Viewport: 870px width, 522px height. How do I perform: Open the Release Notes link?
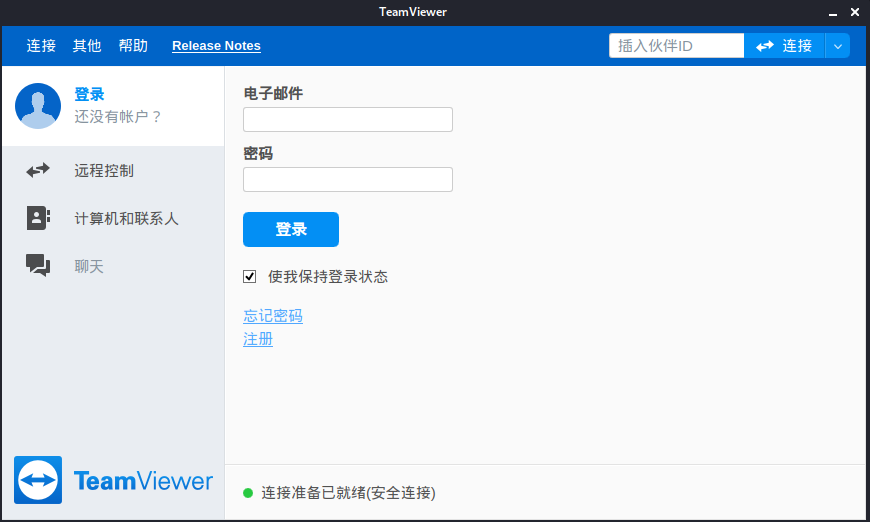pyautogui.click(x=216, y=45)
